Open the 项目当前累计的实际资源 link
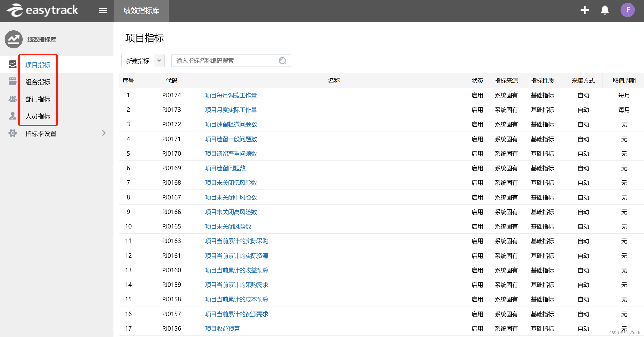This screenshot has width=644, height=337. point(237,256)
